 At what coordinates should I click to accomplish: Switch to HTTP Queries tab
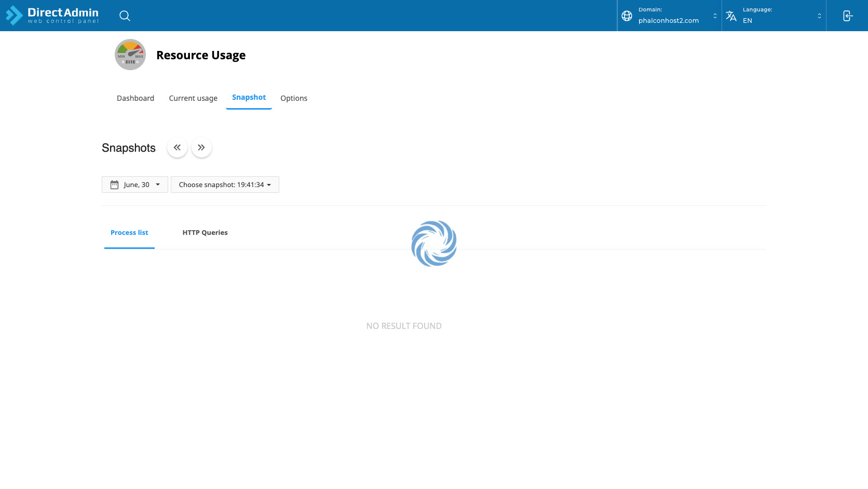pyautogui.click(x=205, y=233)
